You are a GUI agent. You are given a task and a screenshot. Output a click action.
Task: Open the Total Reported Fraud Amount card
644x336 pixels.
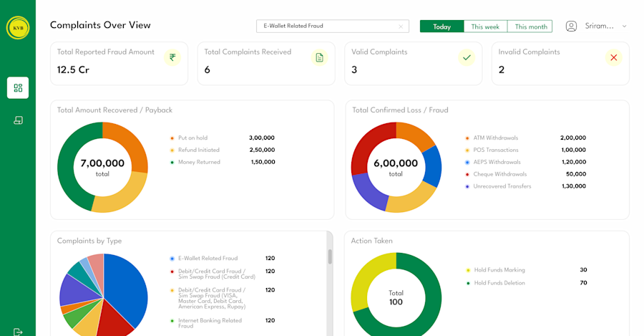(x=119, y=63)
